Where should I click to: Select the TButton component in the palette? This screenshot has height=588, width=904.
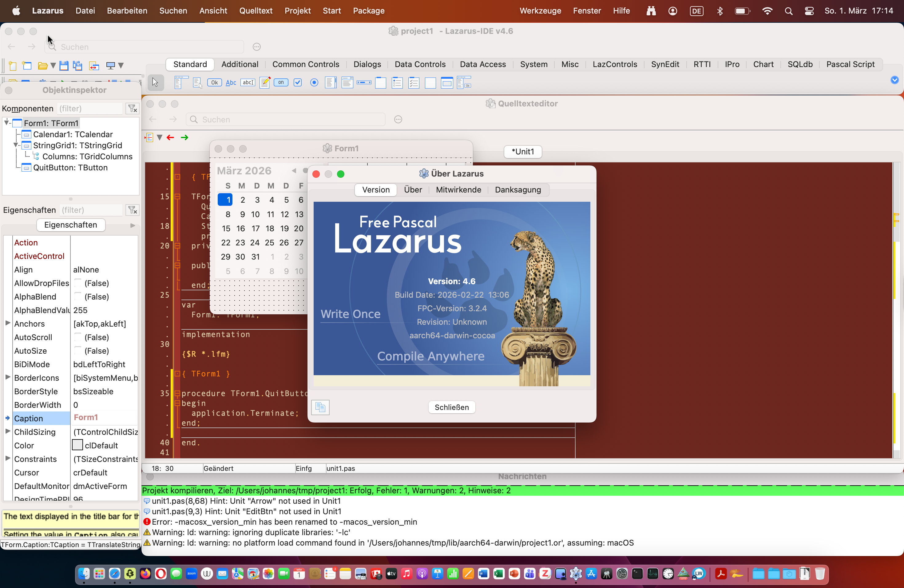coord(215,82)
